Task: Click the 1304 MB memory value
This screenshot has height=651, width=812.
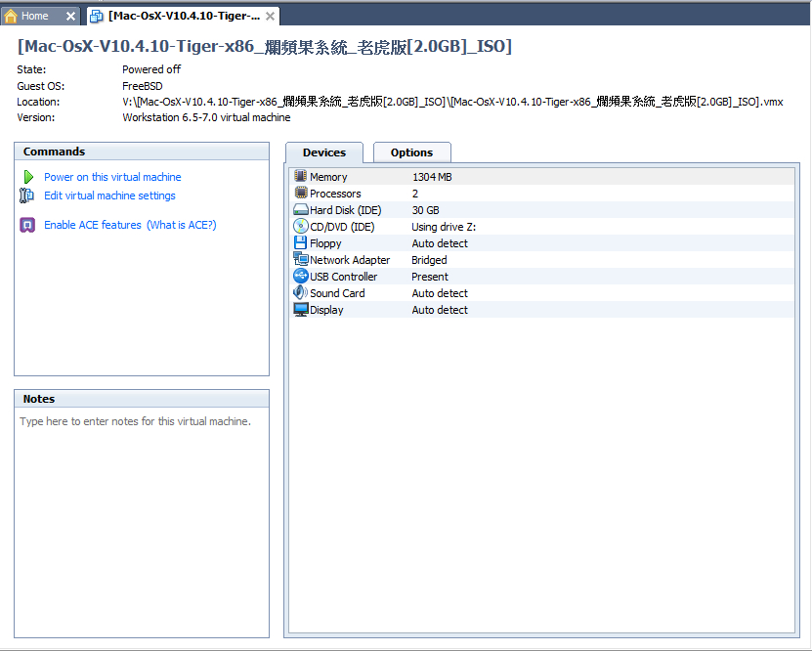Action: pyautogui.click(x=432, y=177)
